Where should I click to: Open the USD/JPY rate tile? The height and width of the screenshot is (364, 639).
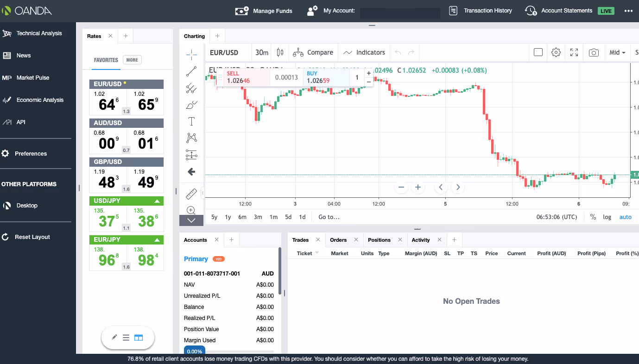(x=126, y=214)
